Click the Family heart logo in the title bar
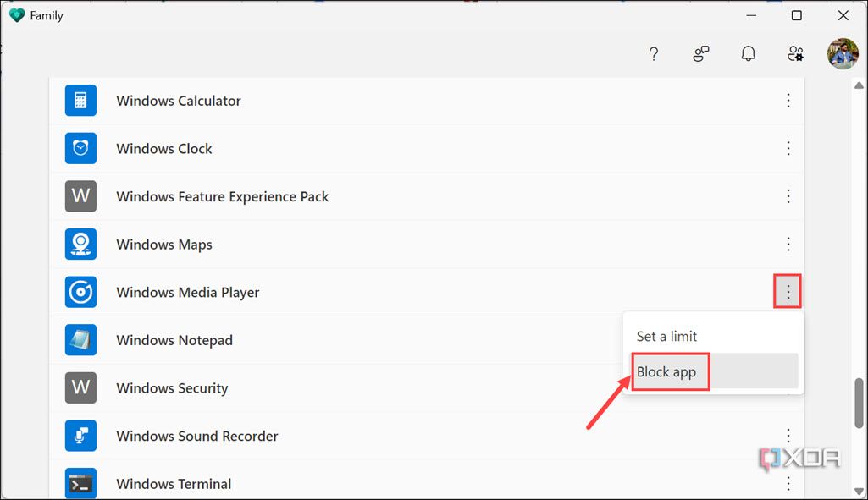Image resolution: width=868 pixels, height=500 pixels. [x=17, y=14]
